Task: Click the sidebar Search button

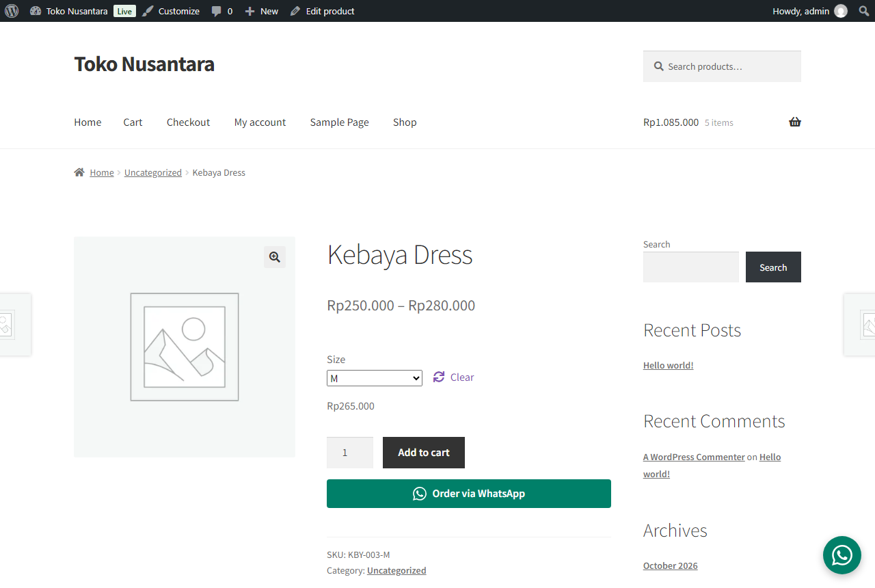Action: pyautogui.click(x=773, y=267)
